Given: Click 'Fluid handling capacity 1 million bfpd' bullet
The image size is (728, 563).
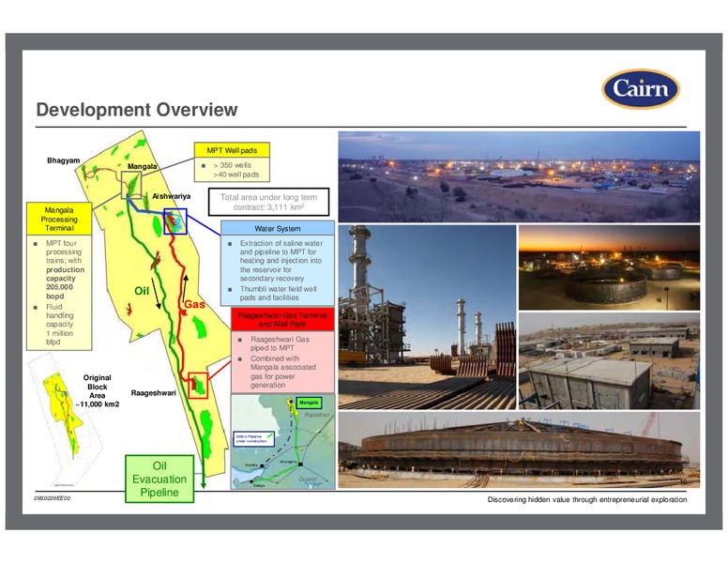Looking at the screenshot, I should [59, 325].
